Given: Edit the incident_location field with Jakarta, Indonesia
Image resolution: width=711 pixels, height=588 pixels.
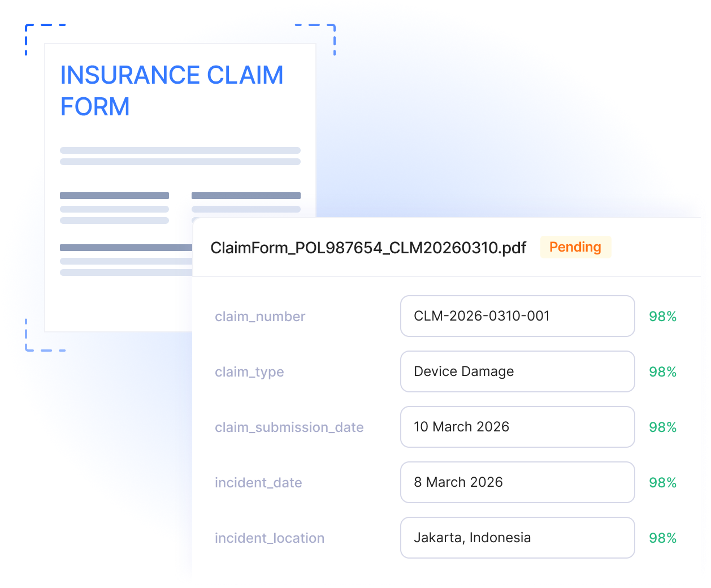Looking at the screenshot, I should coord(517,538).
